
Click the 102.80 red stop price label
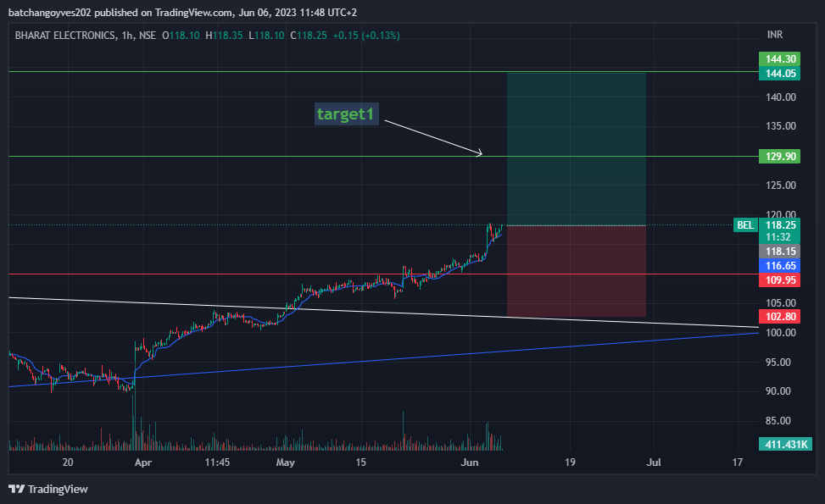click(780, 317)
